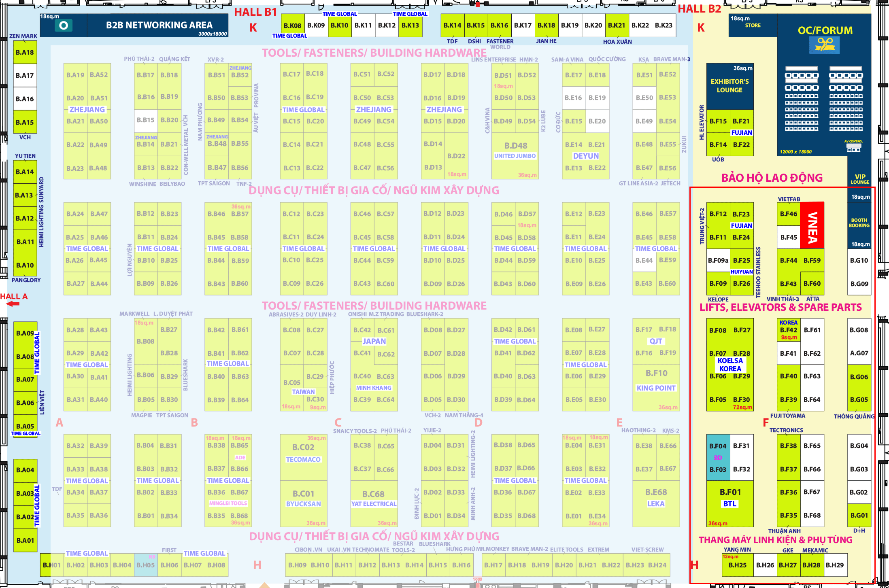Click the Booth Booking area
This screenshot has height=588, width=889.
(859, 223)
